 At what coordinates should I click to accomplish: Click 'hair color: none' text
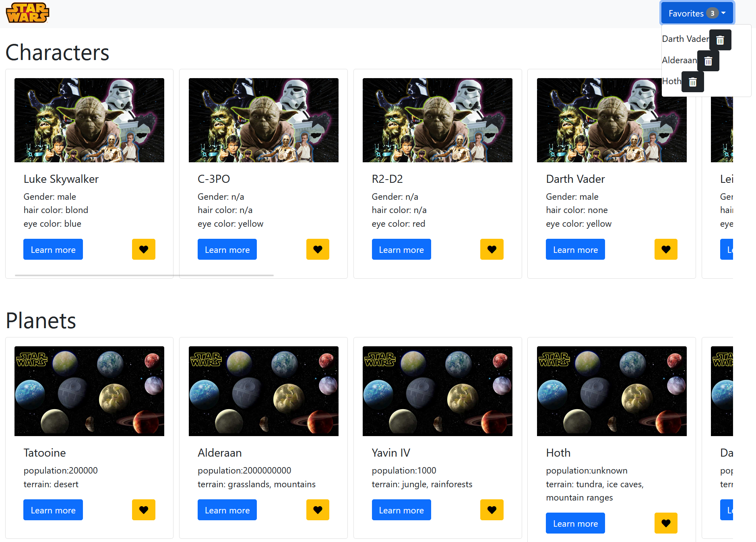click(x=577, y=210)
